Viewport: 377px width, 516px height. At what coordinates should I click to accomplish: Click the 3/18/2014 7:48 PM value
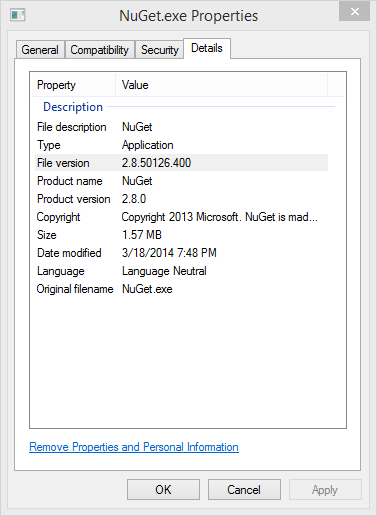point(169,253)
